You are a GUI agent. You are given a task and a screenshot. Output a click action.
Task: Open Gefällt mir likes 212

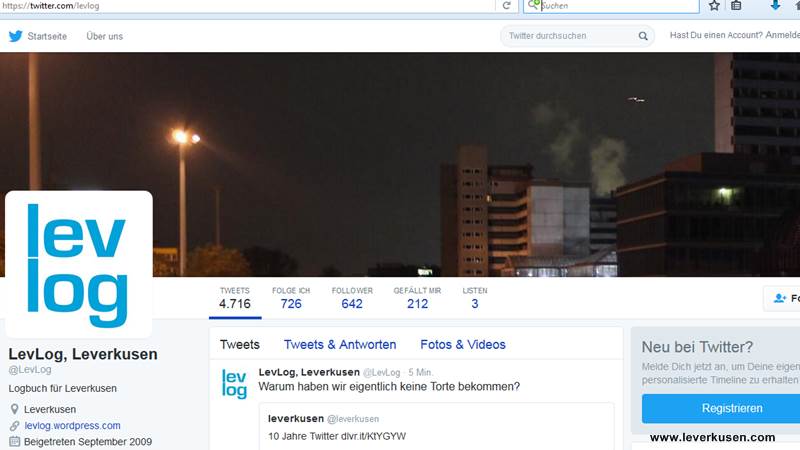[x=417, y=298]
